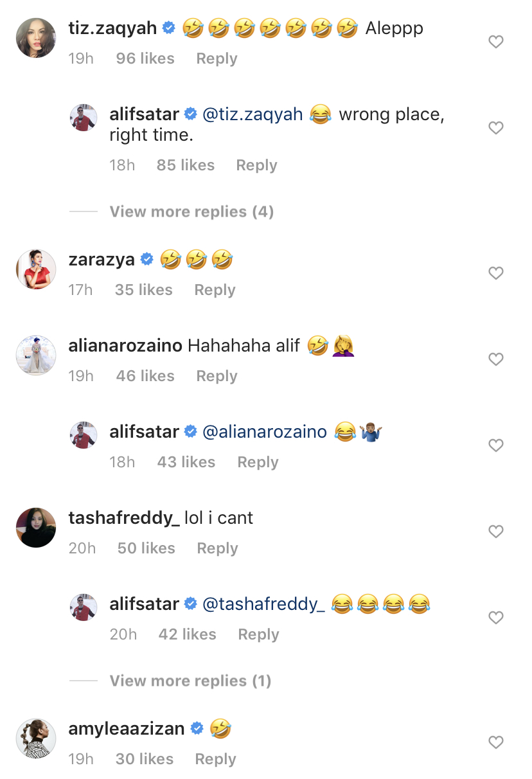Open amyleaazizan's profile avatar
Image resolution: width=532 pixels, height=779 pixels.
click(x=35, y=738)
